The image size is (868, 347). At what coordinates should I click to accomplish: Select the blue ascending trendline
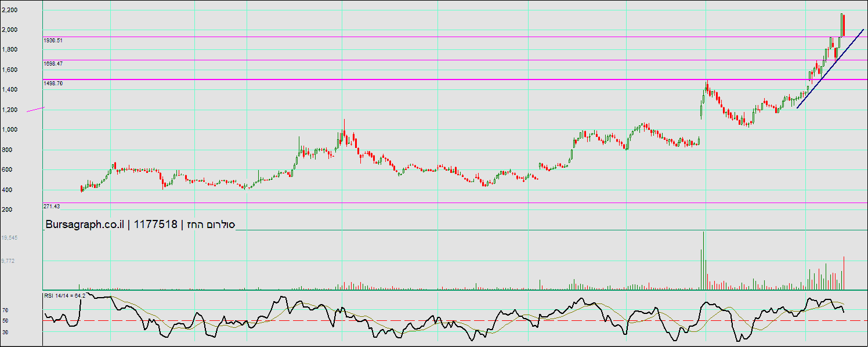point(830,68)
